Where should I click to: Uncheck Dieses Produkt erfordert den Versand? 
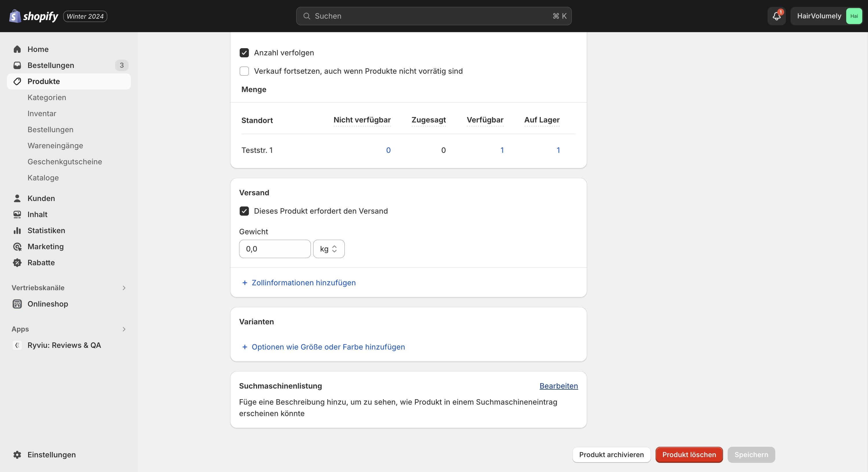[x=244, y=211]
